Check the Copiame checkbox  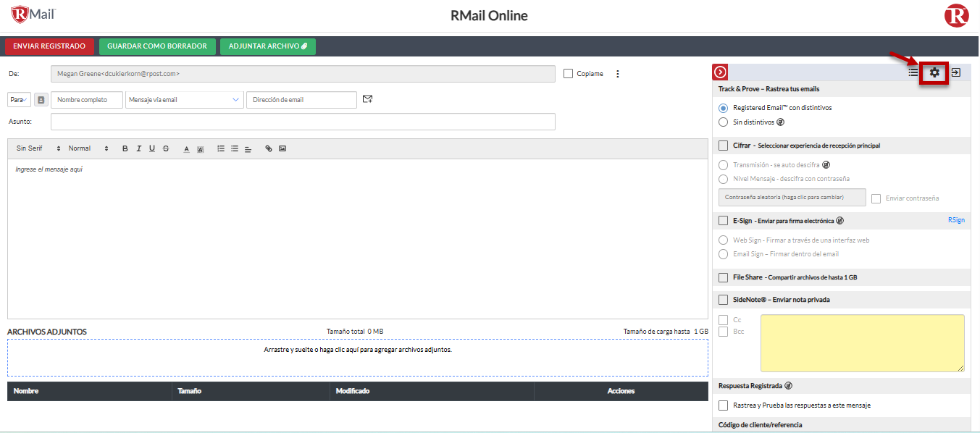[568, 74]
